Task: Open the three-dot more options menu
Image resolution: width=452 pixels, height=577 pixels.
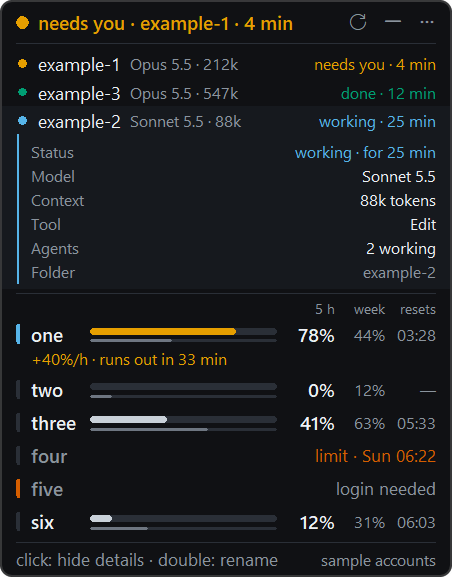Action: (x=427, y=22)
